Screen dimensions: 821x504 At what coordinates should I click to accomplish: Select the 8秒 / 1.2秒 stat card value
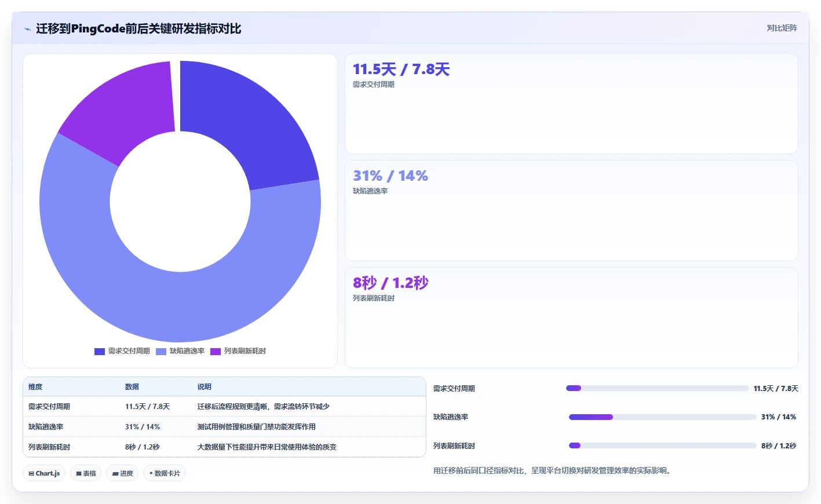click(x=391, y=283)
